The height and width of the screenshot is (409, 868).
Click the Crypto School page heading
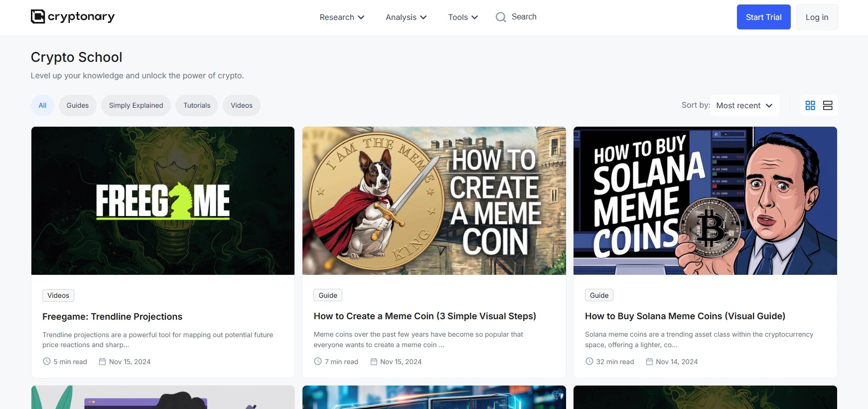click(x=76, y=57)
